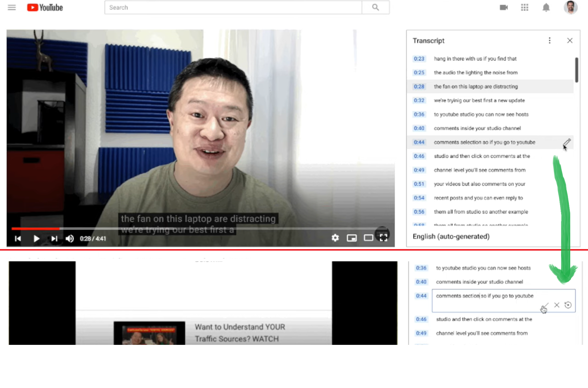Close the Transcript panel

click(x=570, y=40)
